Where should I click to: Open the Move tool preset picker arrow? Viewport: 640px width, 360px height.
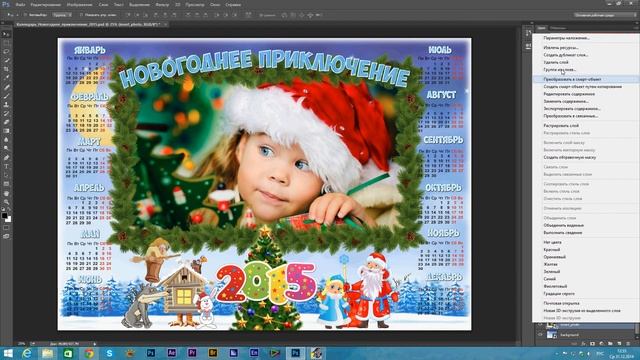[17, 15]
